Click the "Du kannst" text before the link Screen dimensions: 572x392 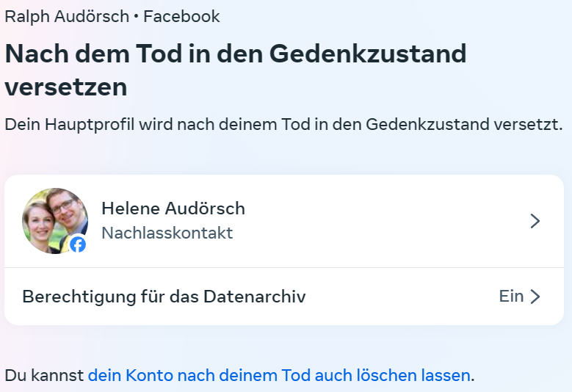[44, 376]
